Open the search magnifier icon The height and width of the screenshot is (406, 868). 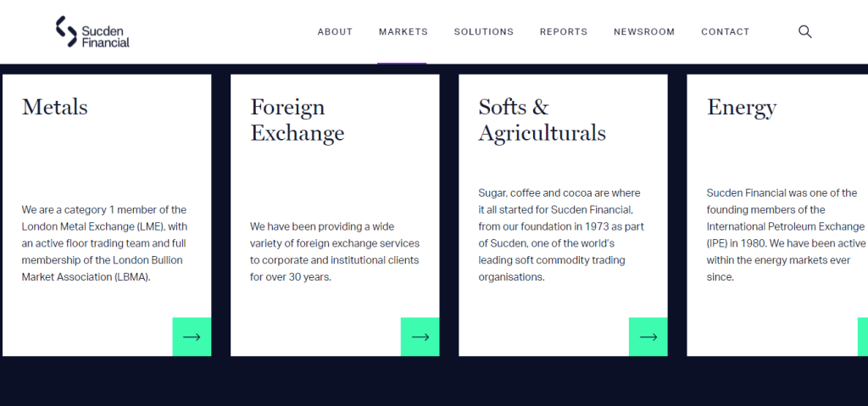tap(805, 32)
